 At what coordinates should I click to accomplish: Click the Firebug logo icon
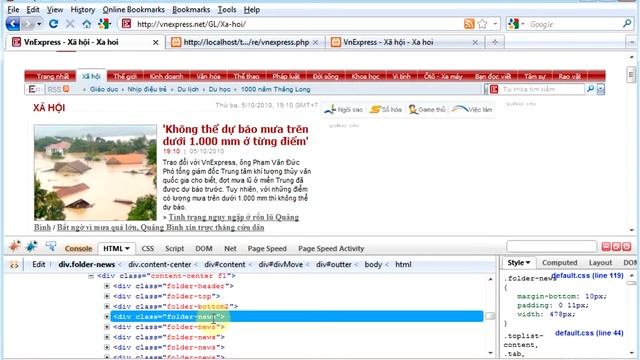pyautogui.click(x=15, y=246)
